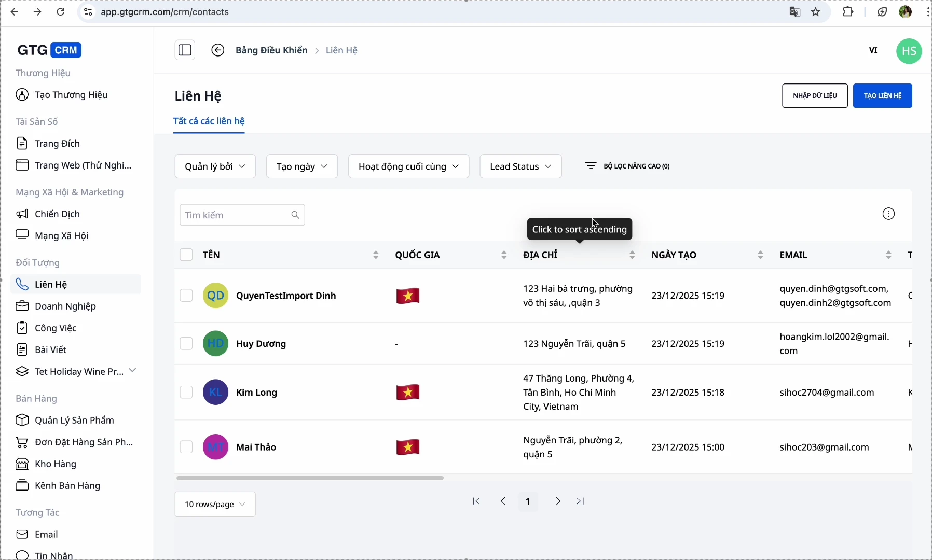Open the advanced filter Bộ lọc nâng cao

point(628,166)
